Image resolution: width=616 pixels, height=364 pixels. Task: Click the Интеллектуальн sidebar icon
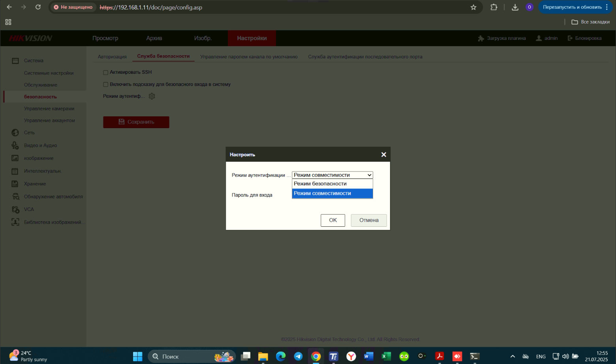15,171
